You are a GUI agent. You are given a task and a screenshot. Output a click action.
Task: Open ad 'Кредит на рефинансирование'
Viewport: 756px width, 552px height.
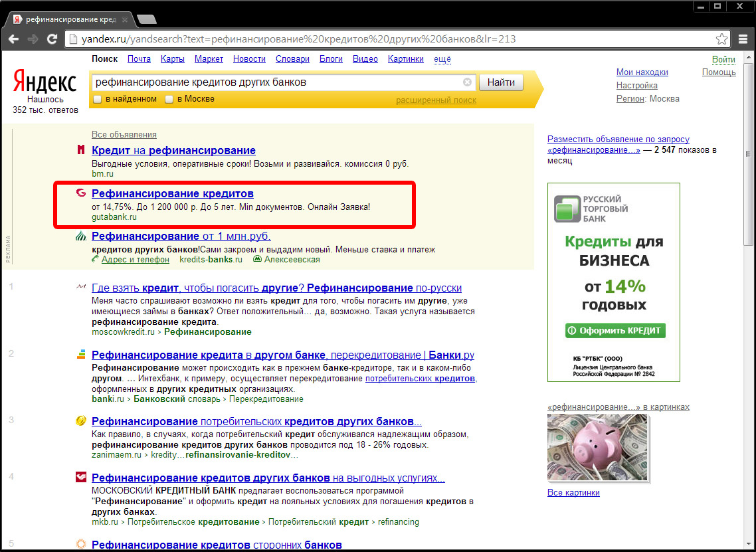(x=173, y=150)
